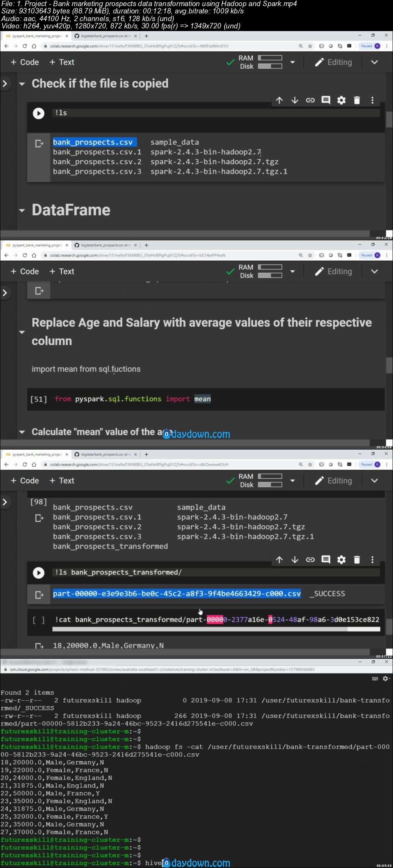Close bigdata/bank_prospects.csv tab above URL ending oBcDwxew6OcH
The width and height of the screenshot is (393, 868).
[135, 455]
